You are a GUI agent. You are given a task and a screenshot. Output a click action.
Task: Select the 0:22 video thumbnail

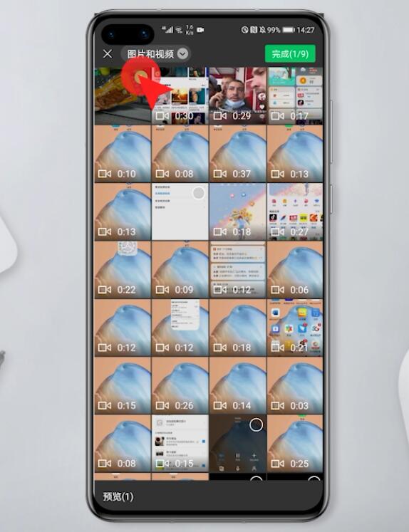(123, 270)
